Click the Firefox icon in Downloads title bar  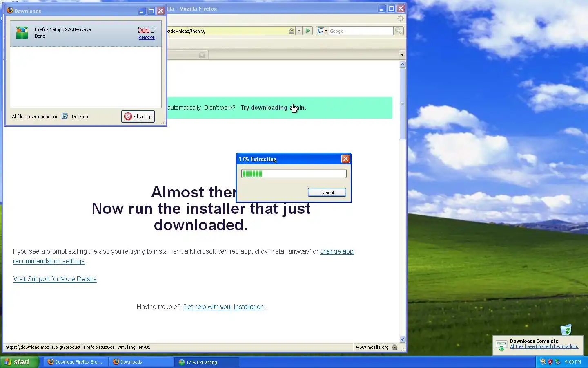click(10, 11)
